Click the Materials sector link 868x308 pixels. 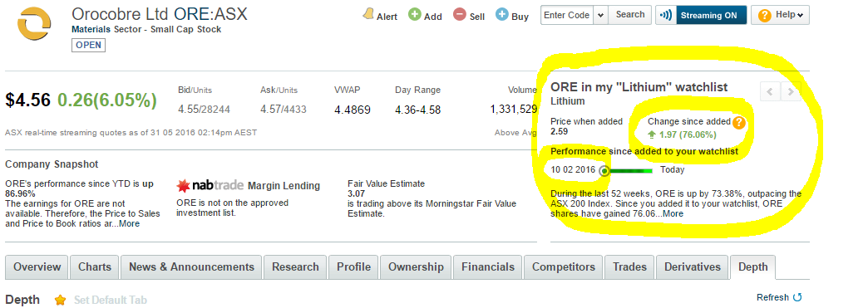(x=91, y=29)
